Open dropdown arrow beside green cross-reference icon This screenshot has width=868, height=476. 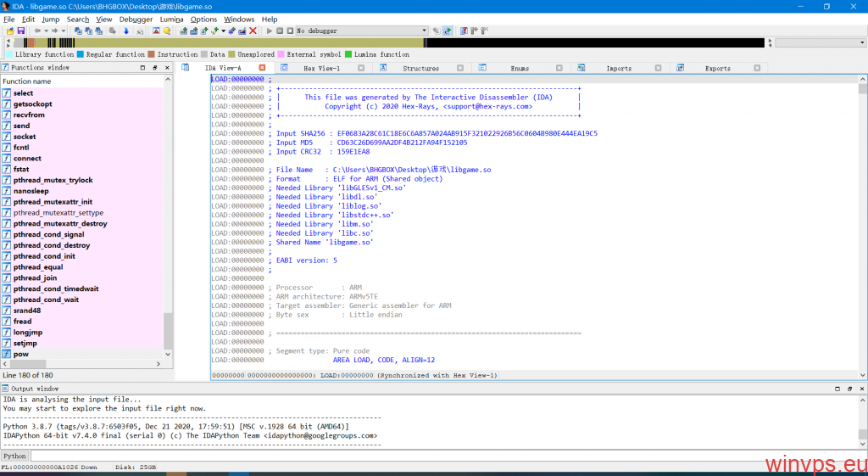(223, 31)
